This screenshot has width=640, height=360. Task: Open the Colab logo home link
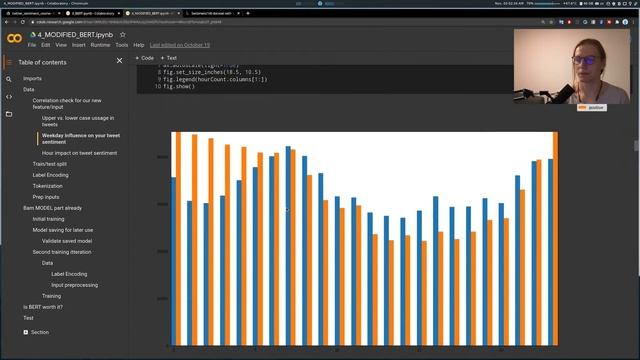pyautogui.click(x=14, y=38)
